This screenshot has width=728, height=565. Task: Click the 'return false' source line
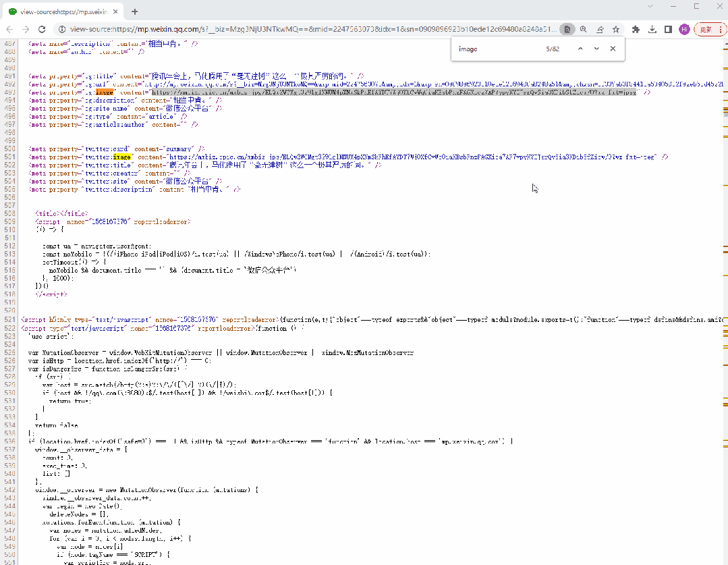tap(57, 425)
